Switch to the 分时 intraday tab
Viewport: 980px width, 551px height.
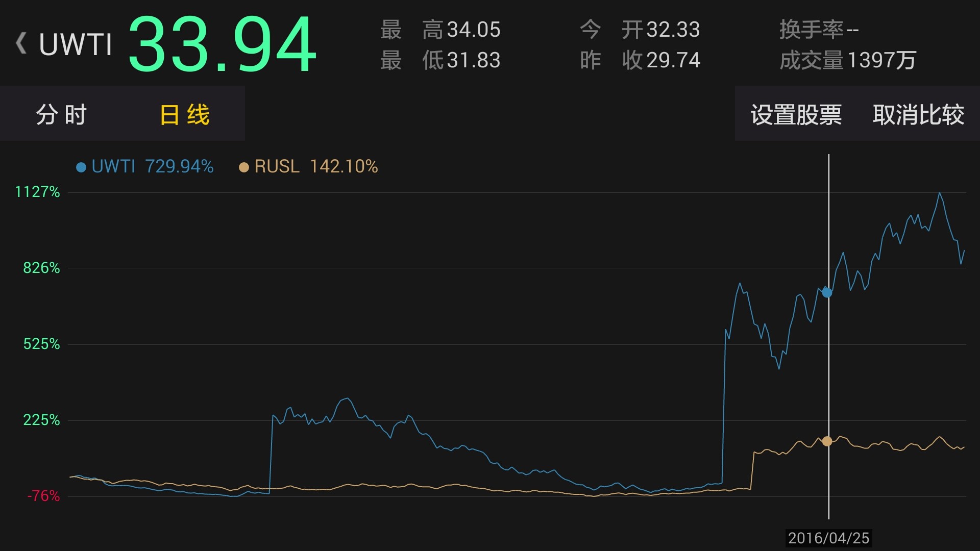(x=61, y=114)
